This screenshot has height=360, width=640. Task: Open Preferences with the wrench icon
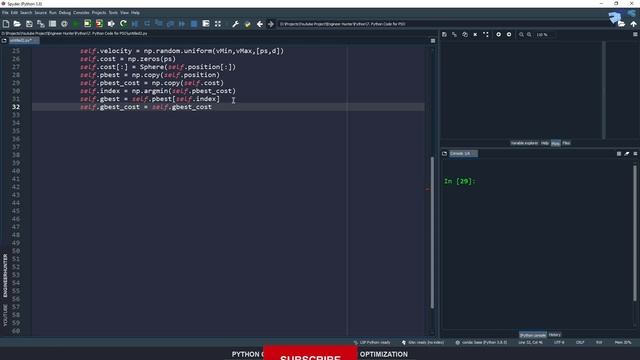point(236,24)
